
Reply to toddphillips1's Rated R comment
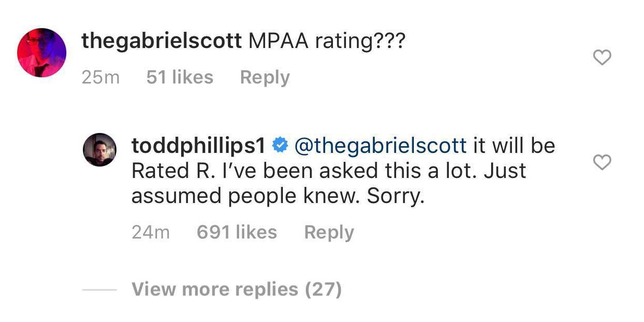click(x=329, y=232)
